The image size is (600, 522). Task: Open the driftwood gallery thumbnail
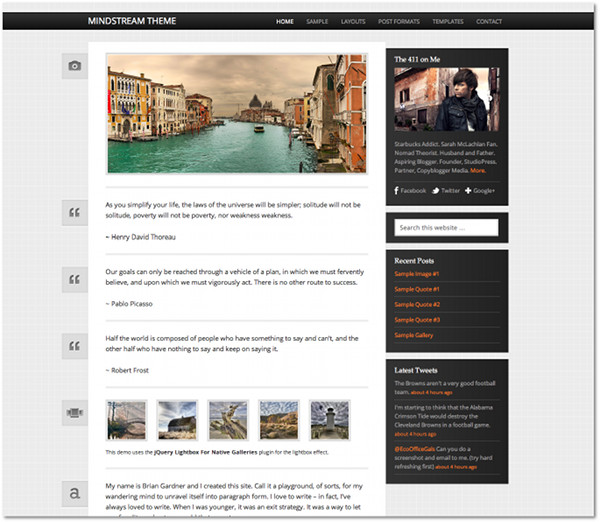click(228, 420)
